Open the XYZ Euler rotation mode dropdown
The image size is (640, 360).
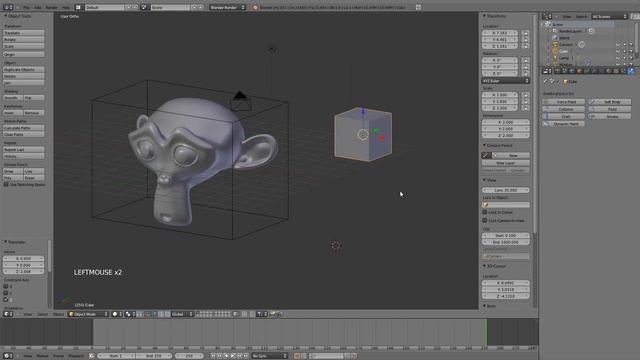coord(505,81)
